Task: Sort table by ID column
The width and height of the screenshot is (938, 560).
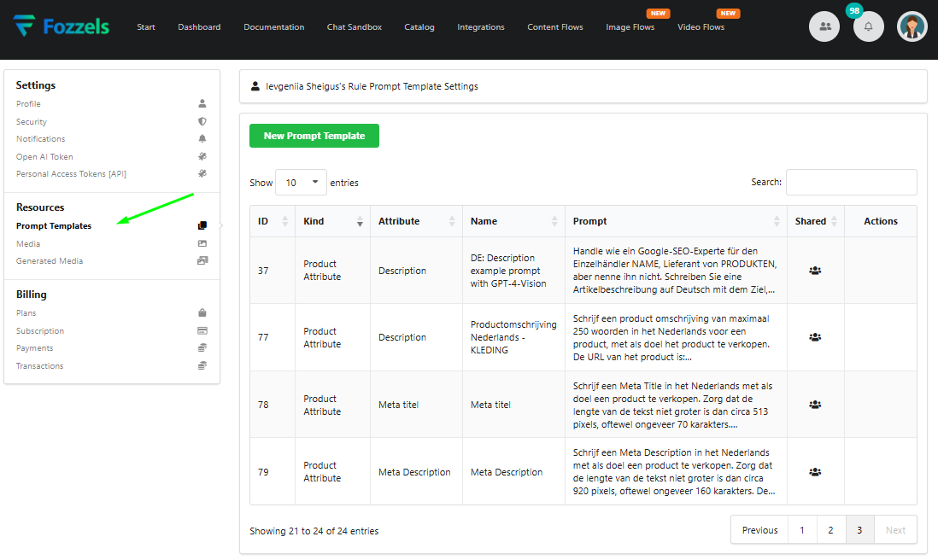Action: [x=273, y=221]
